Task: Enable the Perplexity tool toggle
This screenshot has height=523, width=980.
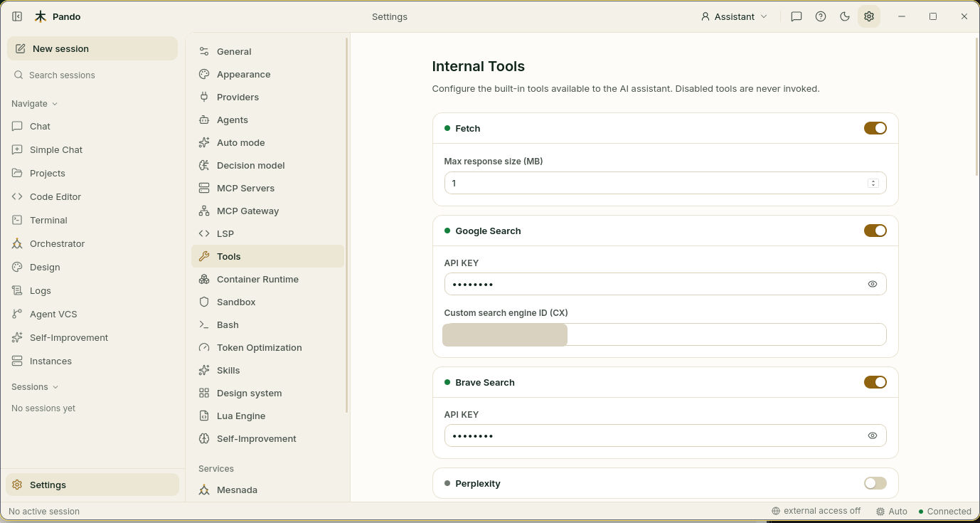Action: (875, 483)
